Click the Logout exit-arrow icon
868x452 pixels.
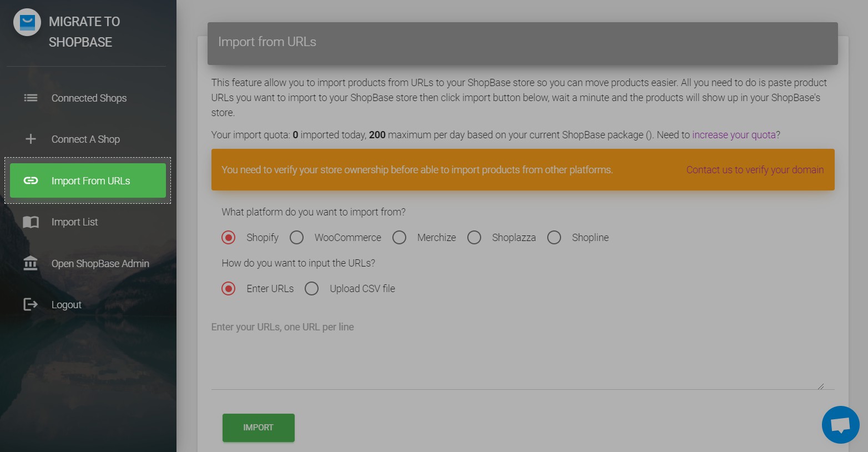tap(31, 304)
